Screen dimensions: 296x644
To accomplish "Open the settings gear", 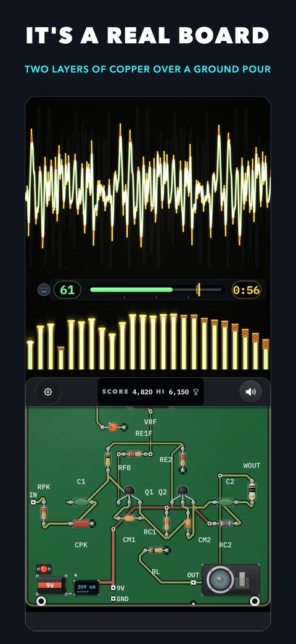I will 48,391.
